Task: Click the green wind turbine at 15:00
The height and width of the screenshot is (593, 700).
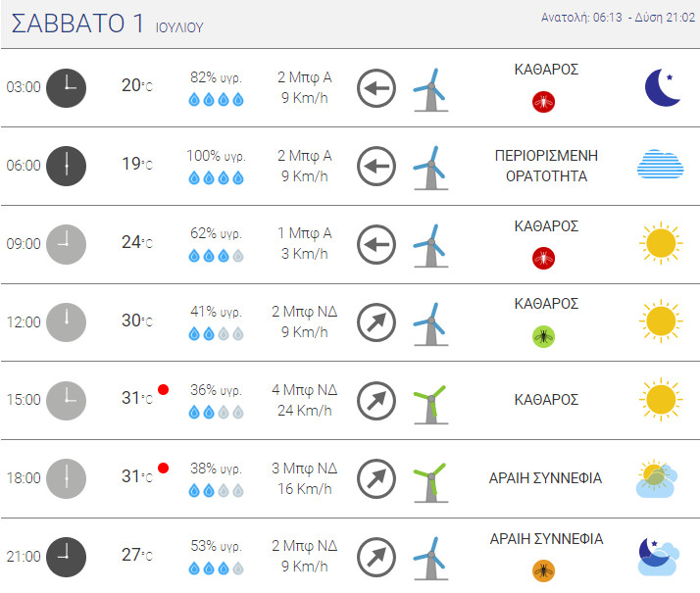Action: click(430, 404)
